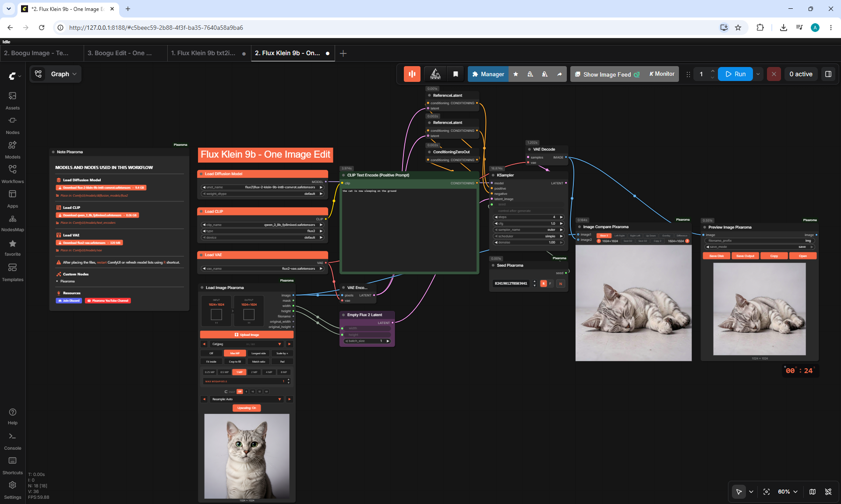Select Crop to fill mode
Image resolution: width=841 pixels, height=504 pixels.
(x=235, y=362)
